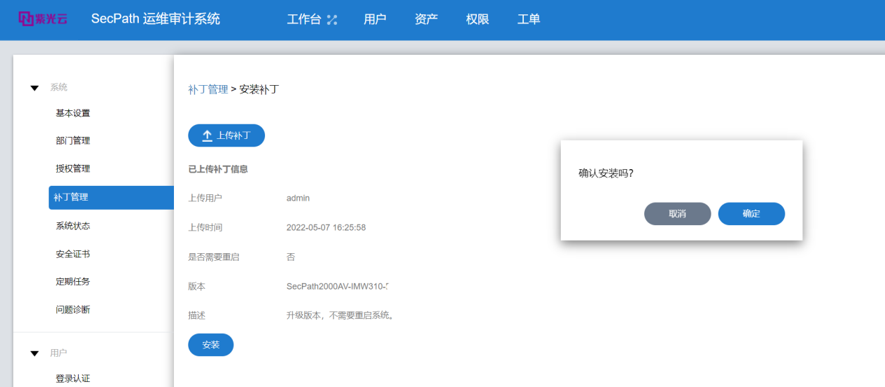This screenshot has height=387, width=885.
Task: Open 定期任务 in sidebar
Action: (73, 282)
